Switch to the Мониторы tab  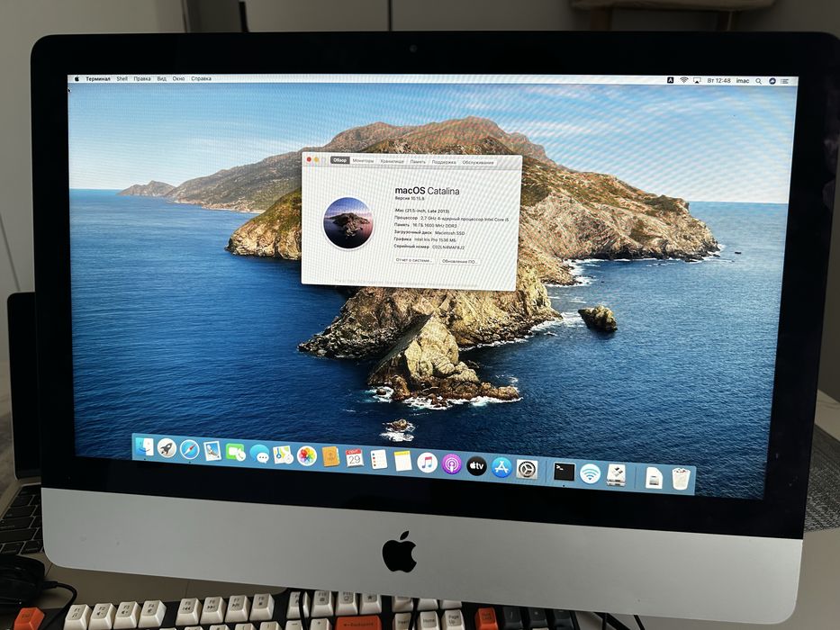pyautogui.click(x=363, y=161)
